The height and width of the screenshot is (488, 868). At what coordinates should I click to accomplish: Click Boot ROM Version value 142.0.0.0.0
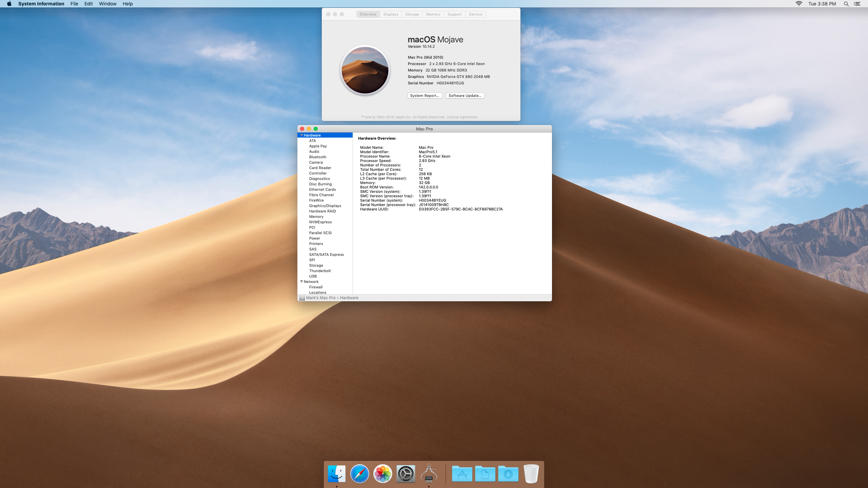click(x=429, y=187)
